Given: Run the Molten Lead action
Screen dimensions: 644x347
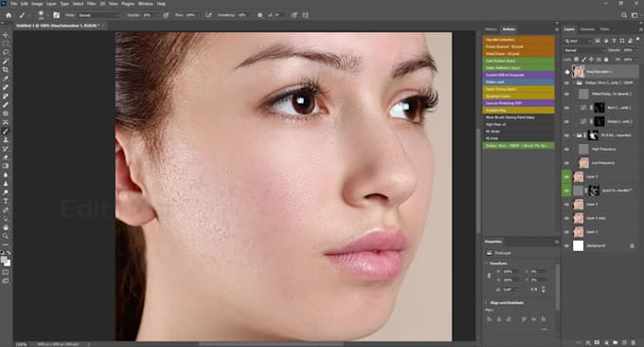Looking at the screenshot, I should (x=518, y=82).
